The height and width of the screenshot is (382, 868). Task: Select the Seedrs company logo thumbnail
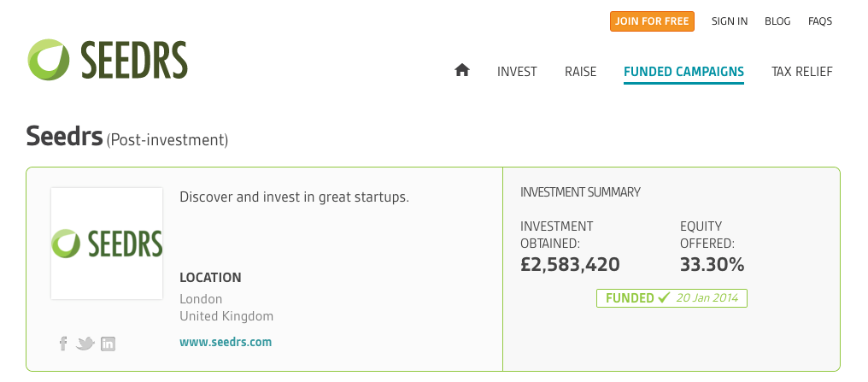tap(107, 244)
